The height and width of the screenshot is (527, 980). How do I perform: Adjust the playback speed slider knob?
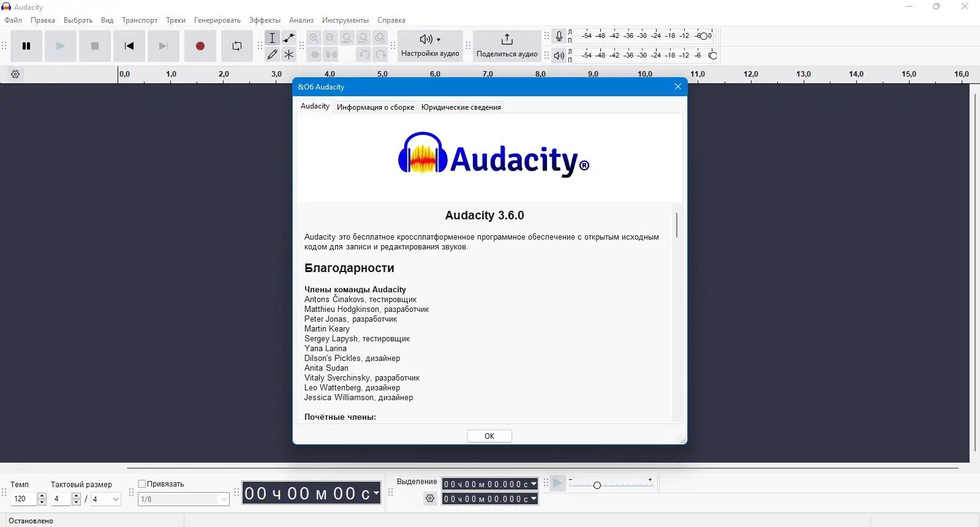point(597,485)
